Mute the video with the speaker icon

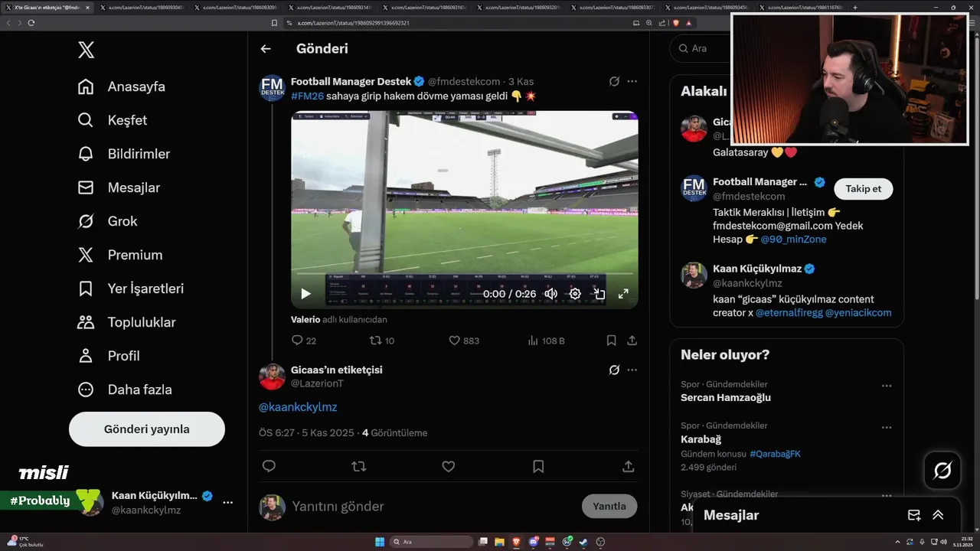click(x=550, y=294)
